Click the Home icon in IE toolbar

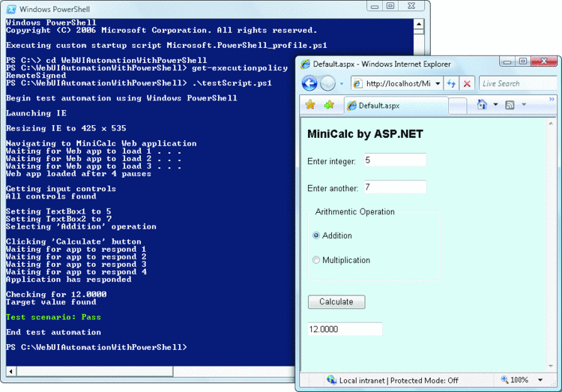pyautogui.click(x=482, y=104)
